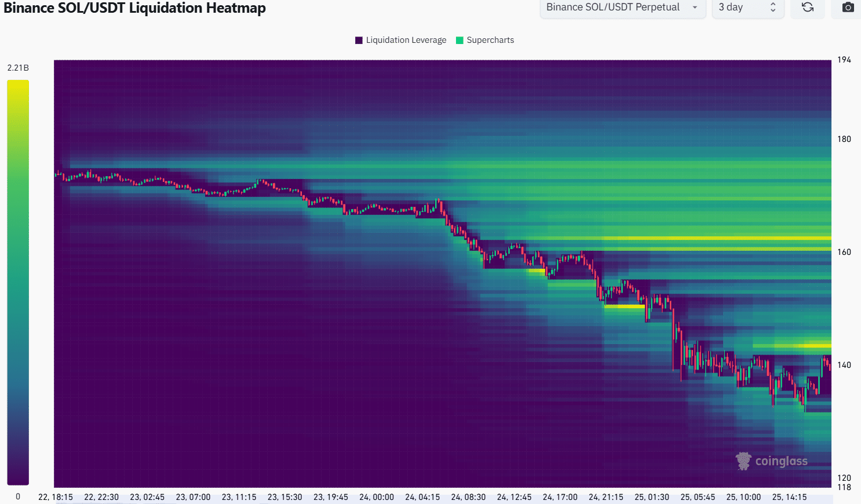The width and height of the screenshot is (861, 504).
Task: Click the 2.21B color scale maximum label
Action: (x=18, y=68)
